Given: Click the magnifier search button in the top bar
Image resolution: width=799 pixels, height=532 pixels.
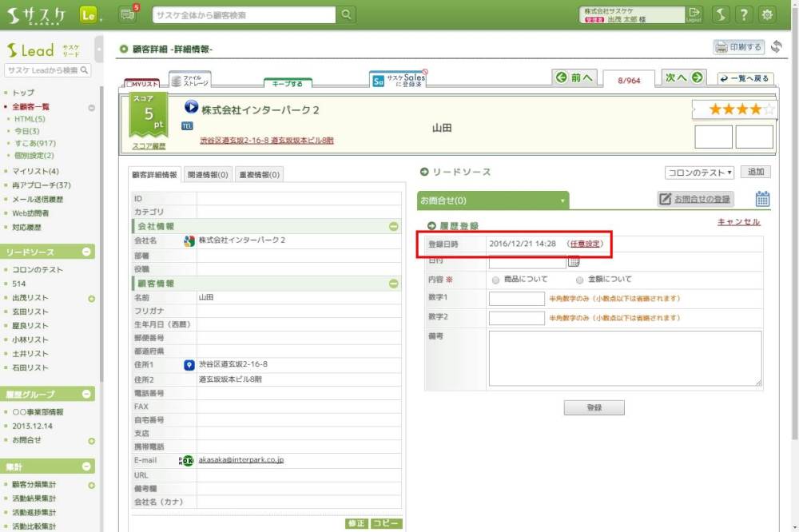Looking at the screenshot, I should (346, 14).
